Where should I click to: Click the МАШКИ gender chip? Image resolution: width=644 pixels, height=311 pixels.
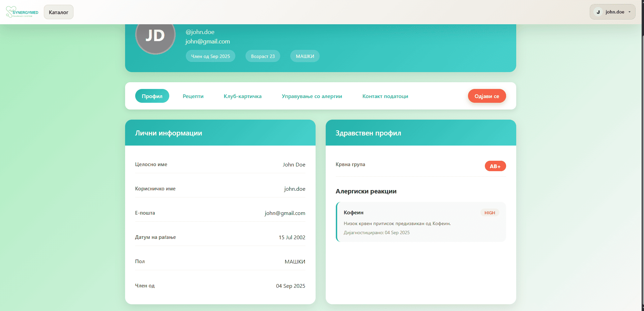[305, 56]
